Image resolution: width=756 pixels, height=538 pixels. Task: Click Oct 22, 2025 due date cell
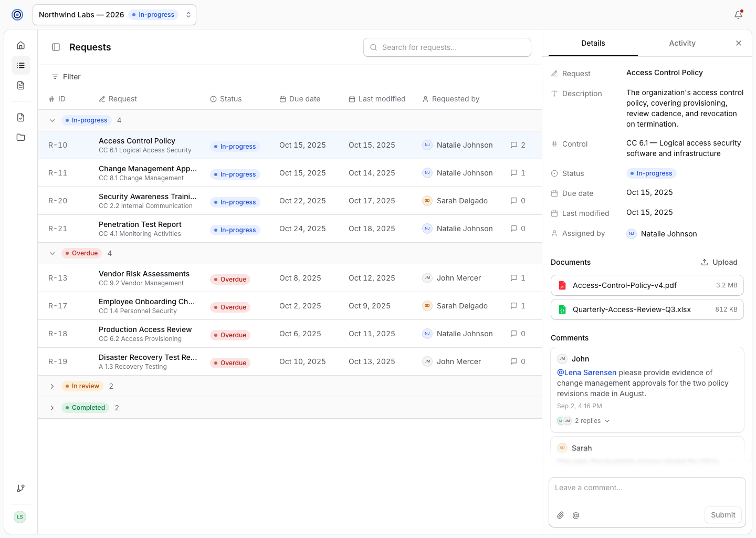pos(302,201)
